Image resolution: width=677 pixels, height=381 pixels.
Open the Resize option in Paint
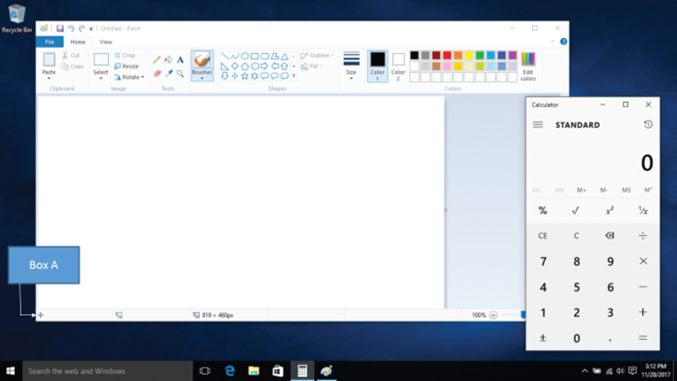pyautogui.click(x=127, y=66)
